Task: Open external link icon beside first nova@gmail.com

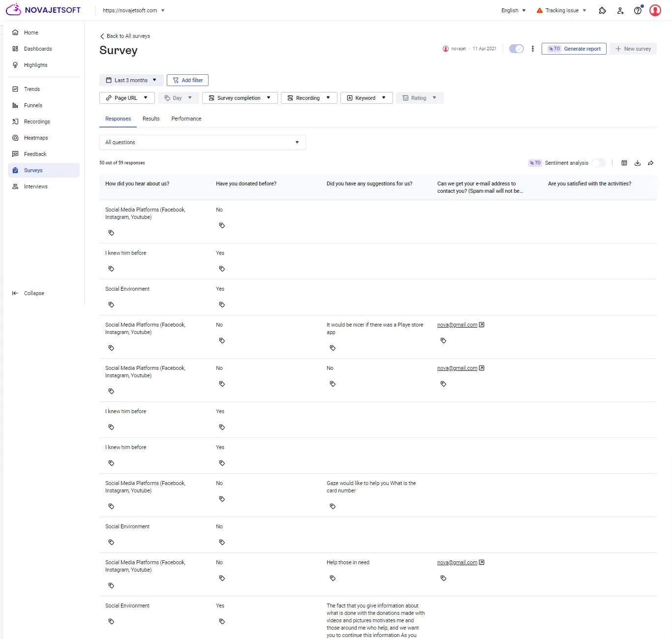Action: coord(482,325)
